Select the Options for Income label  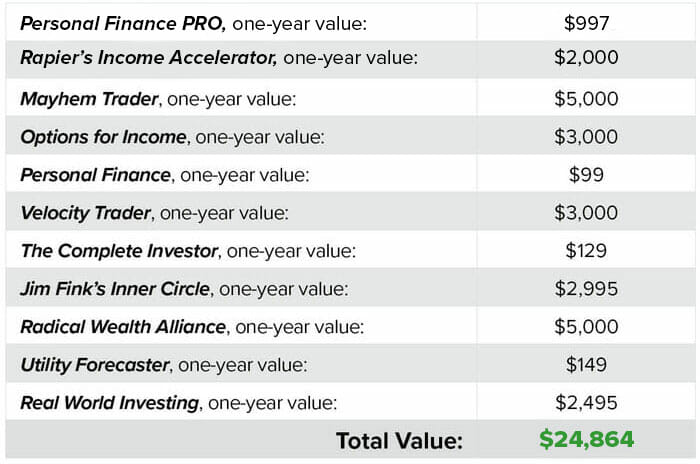[104, 136]
